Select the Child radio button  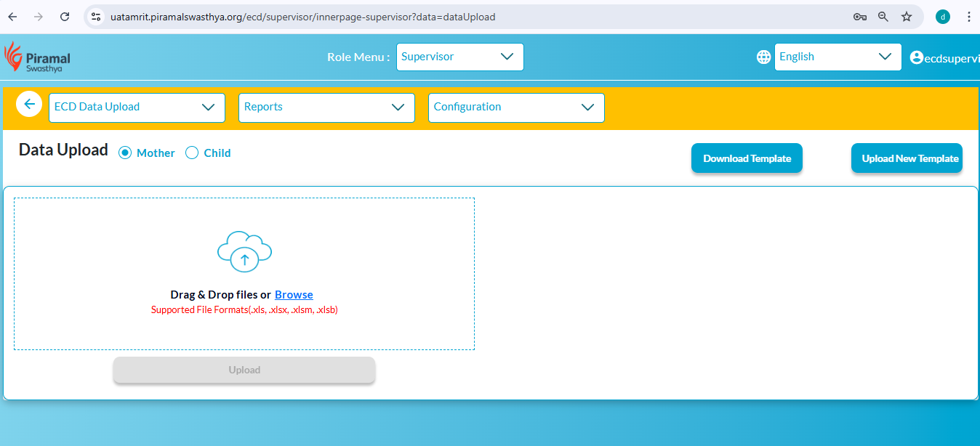tap(192, 153)
